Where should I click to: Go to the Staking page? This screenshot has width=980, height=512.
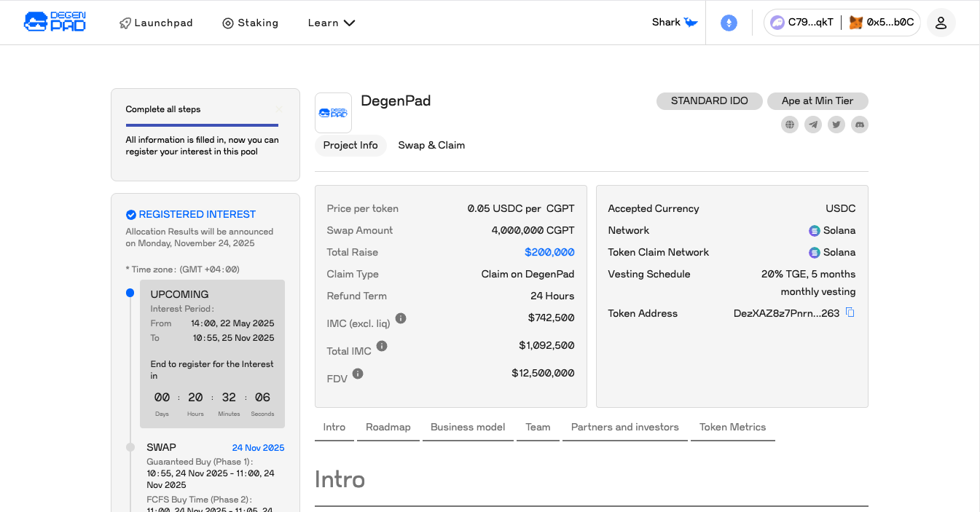(251, 23)
